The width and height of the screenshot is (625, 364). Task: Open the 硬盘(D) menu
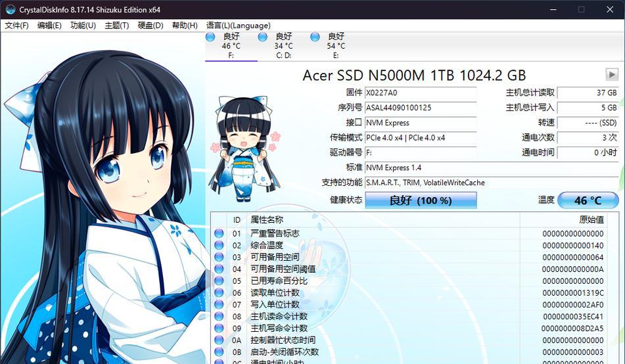[150, 26]
